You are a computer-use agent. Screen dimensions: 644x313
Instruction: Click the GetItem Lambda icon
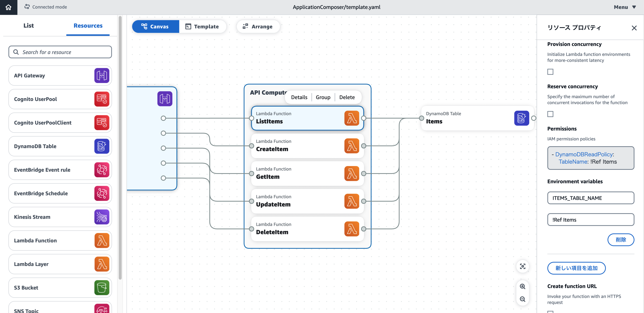point(352,174)
